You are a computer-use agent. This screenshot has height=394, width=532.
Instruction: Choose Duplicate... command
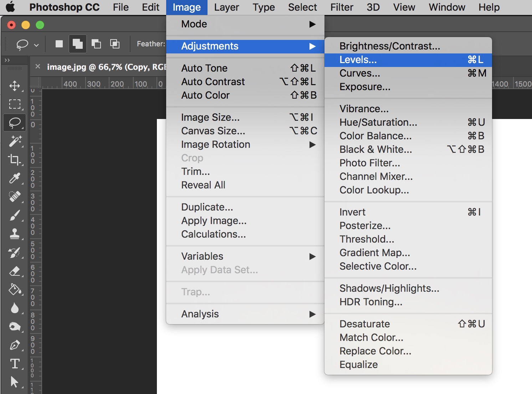245,207
